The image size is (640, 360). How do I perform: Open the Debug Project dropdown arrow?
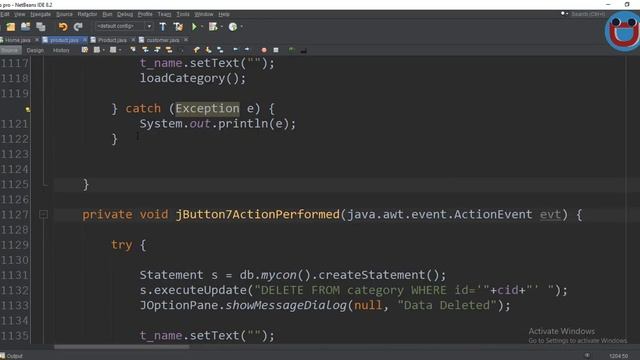coord(222,27)
